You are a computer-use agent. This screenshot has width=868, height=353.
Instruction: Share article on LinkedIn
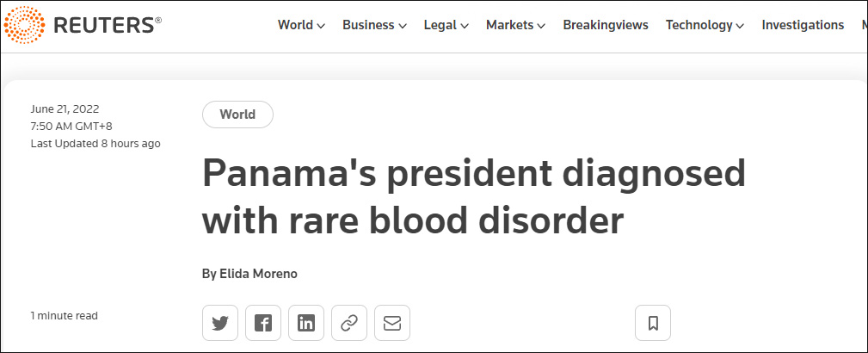pos(306,323)
